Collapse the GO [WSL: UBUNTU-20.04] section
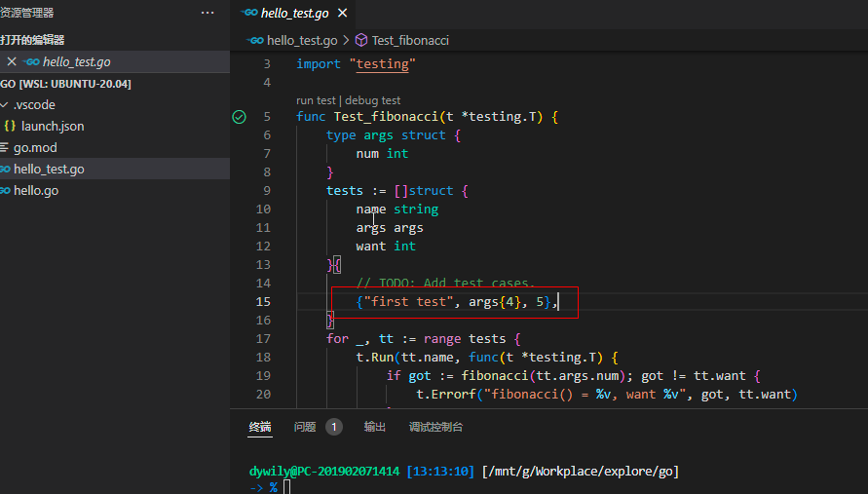 tap(65, 84)
